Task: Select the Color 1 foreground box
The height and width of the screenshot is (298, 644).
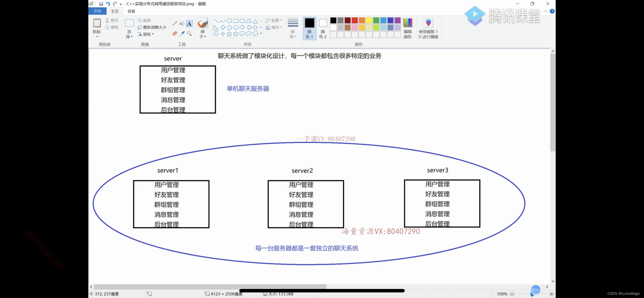Action: [309, 28]
